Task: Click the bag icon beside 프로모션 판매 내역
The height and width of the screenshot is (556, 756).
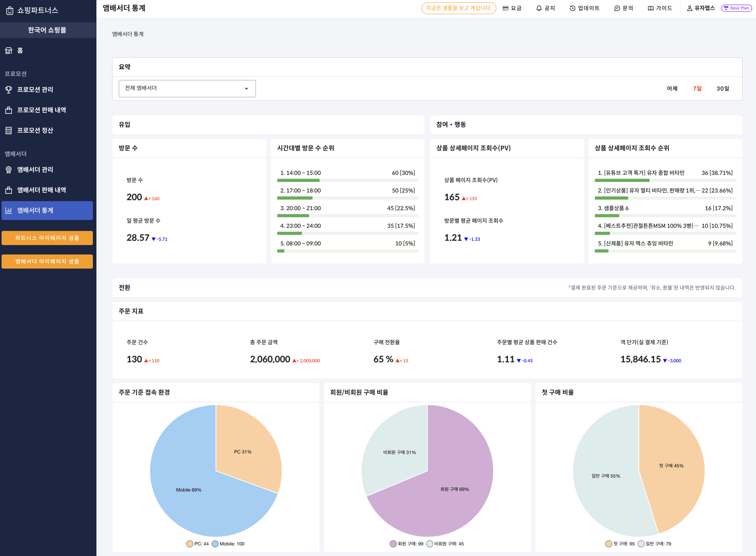Action: [x=9, y=110]
